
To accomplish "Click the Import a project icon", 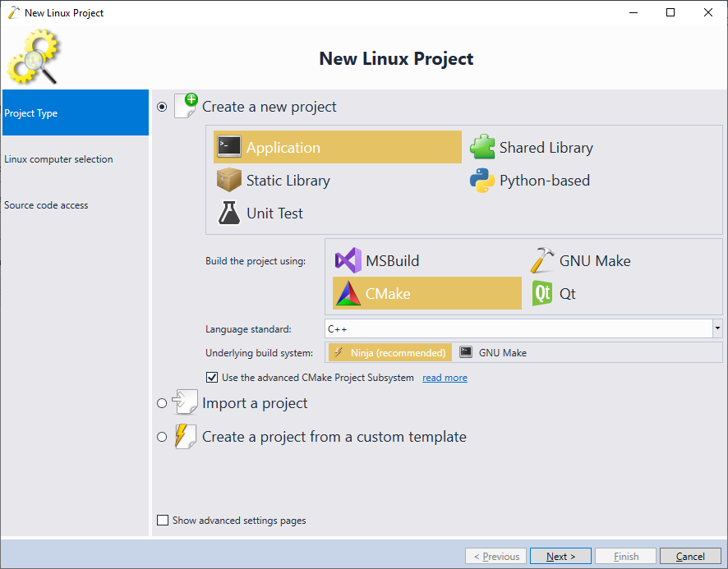I will click(185, 402).
